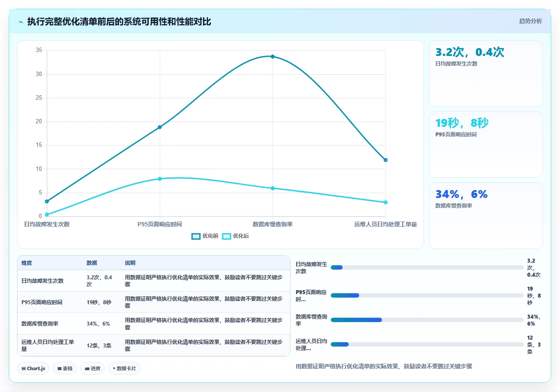Click the 日均故障发生次数 progress bar
560x392 pixels.
click(x=427, y=267)
